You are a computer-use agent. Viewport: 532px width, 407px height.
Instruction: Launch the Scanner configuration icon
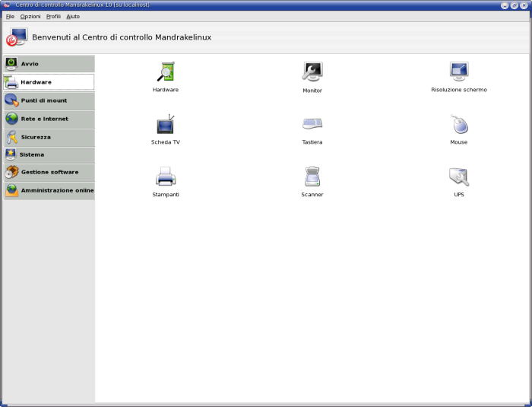(312, 177)
